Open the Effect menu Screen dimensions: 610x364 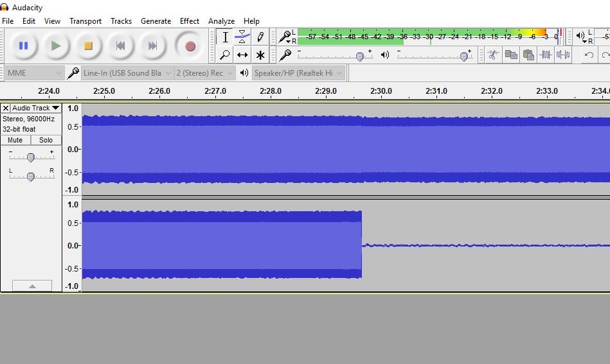pos(189,21)
